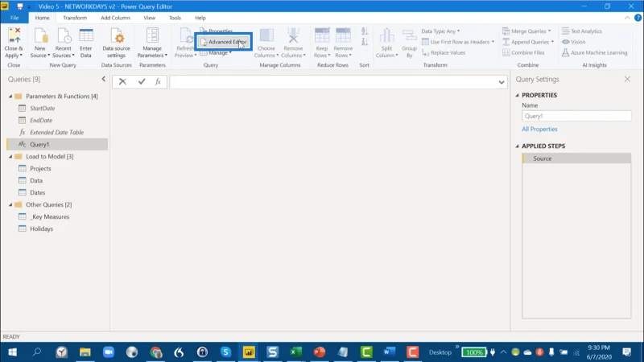
Task: Switch to the Help tab
Action: tap(200, 18)
